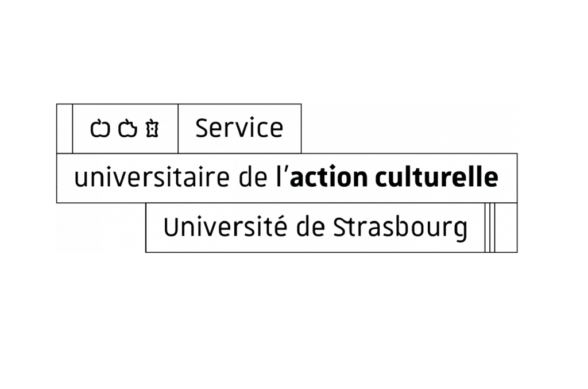
Task: Click the striped lines box after Strasbourg
Action: (x=489, y=228)
